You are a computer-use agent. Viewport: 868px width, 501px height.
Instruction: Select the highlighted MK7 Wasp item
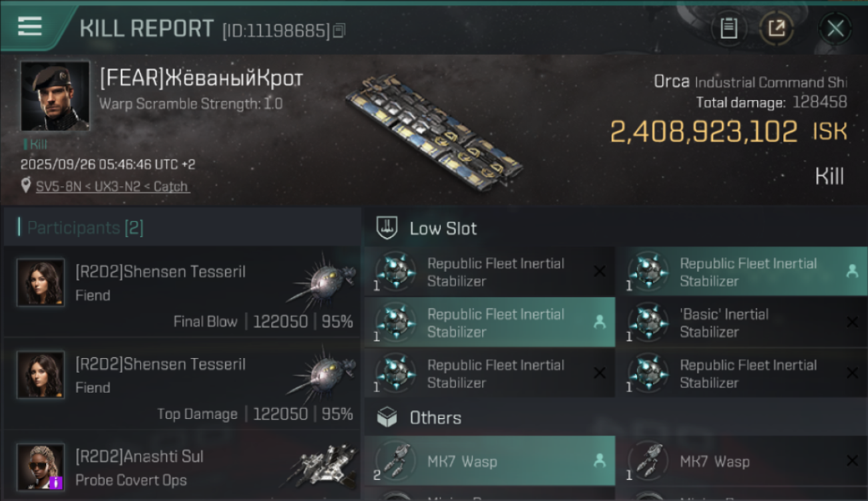tap(489, 461)
